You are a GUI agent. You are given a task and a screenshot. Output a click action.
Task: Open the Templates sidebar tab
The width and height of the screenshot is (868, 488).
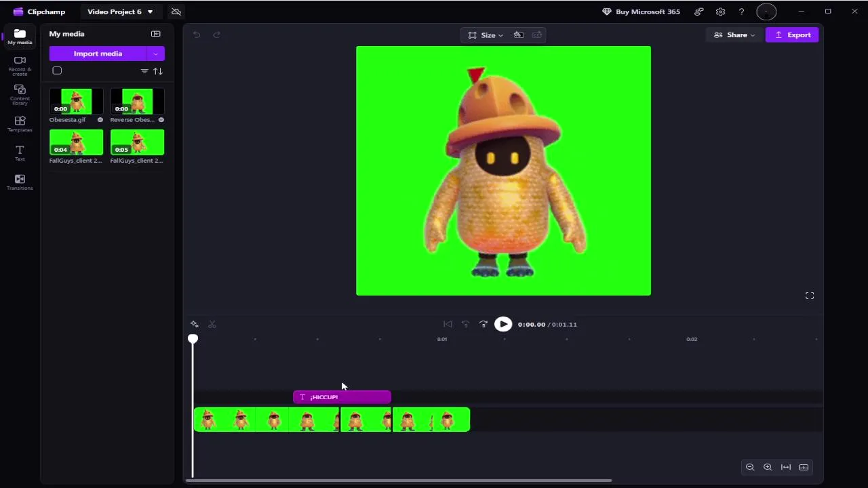point(20,123)
